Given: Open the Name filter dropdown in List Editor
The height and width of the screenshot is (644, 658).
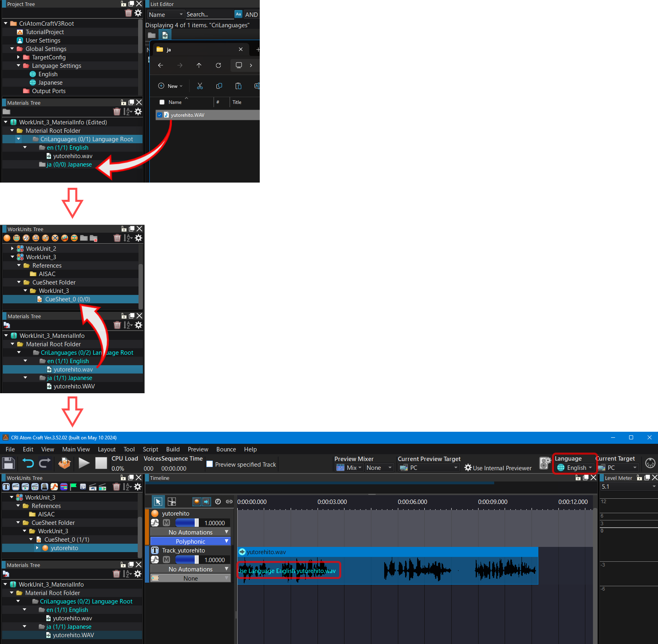Looking at the screenshot, I should pos(166,14).
